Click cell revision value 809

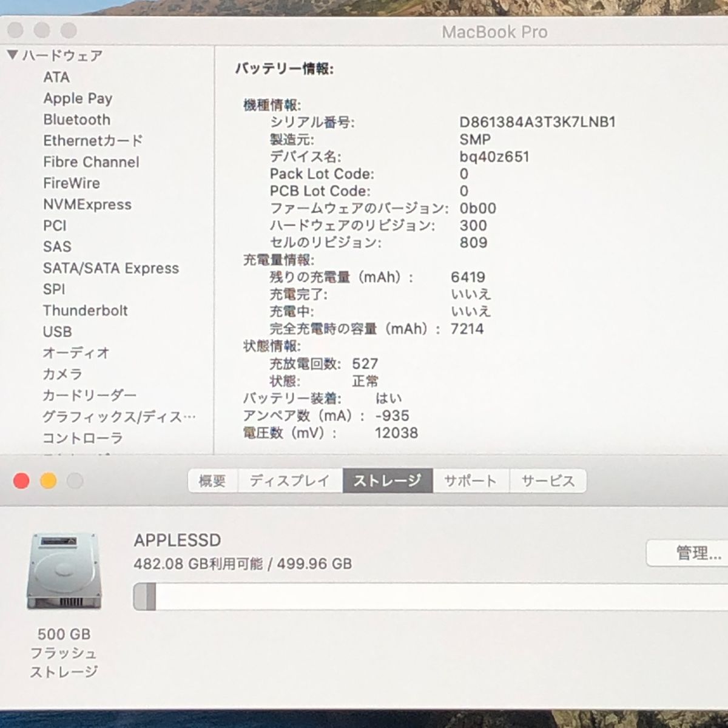[x=473, y=243]
